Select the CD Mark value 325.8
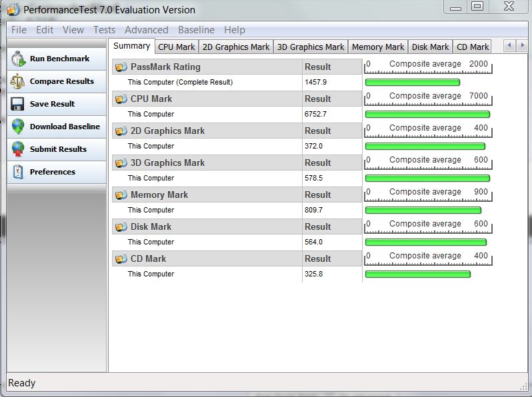This screenshot has width=532, height=397. pos(313,274)
